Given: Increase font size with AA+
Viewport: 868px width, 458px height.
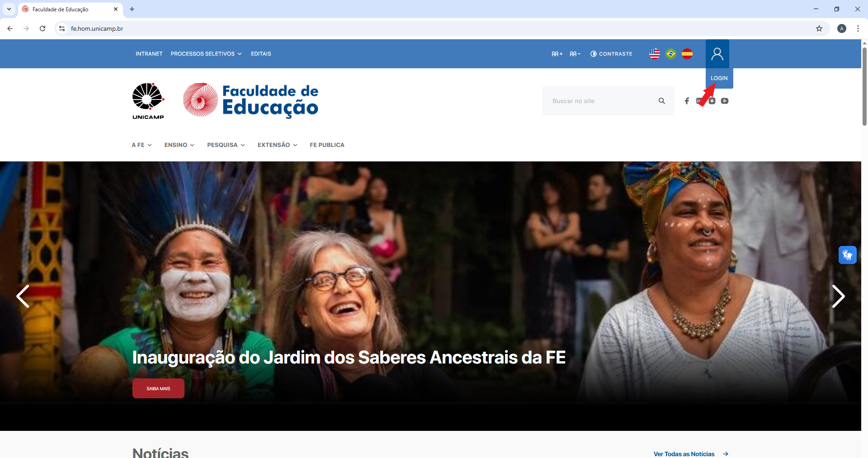Looking at the screenshot, I should [557, 54].
